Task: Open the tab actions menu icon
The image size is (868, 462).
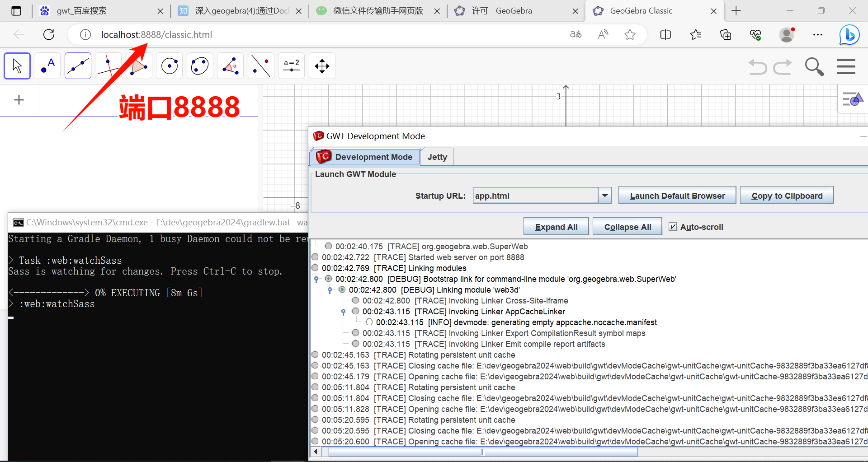Action: 16,11
